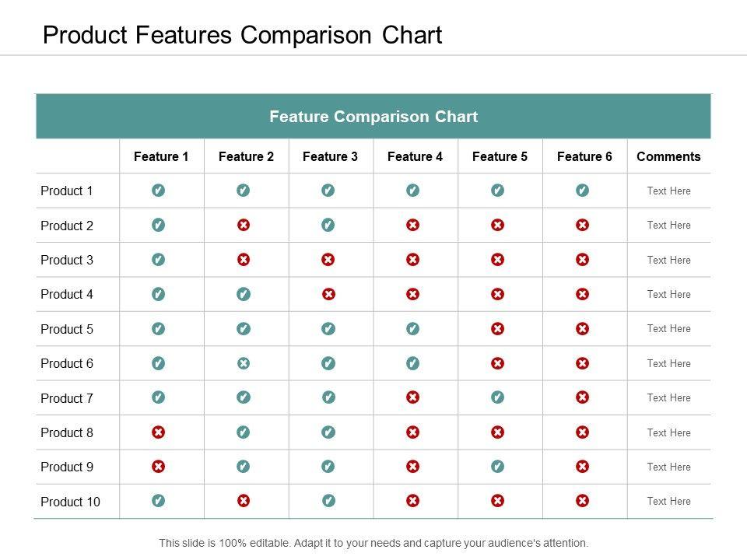Image resolution: width=747 pixels, height=560 pixels.
Task: Click Product 2 Feature 3 check icon
Action: point(328,226)
